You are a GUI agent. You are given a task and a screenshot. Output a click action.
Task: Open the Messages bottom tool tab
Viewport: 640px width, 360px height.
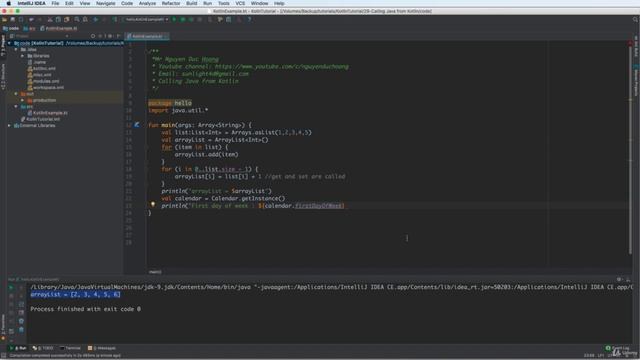(102, 348)
